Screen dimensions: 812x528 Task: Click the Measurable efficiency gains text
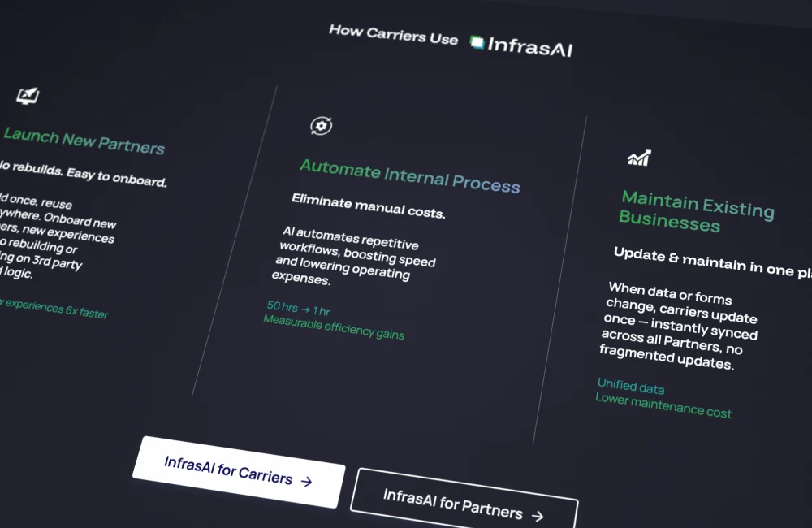333,327
